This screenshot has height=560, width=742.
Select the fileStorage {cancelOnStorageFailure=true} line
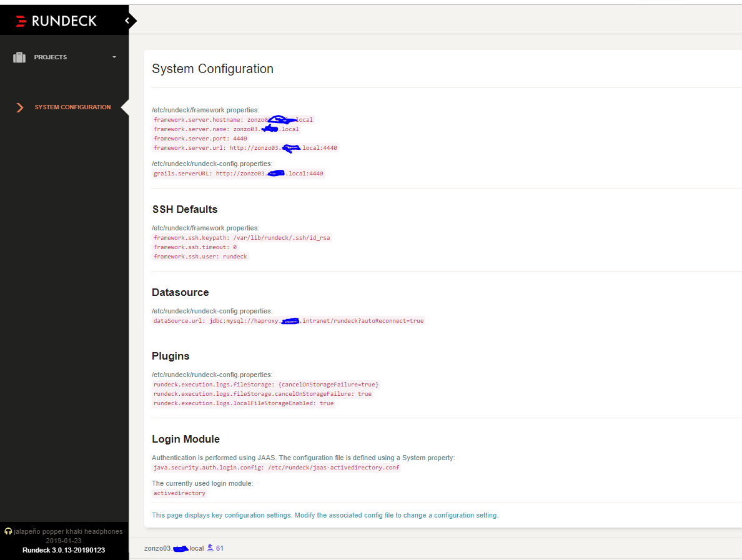pos(266,385)
